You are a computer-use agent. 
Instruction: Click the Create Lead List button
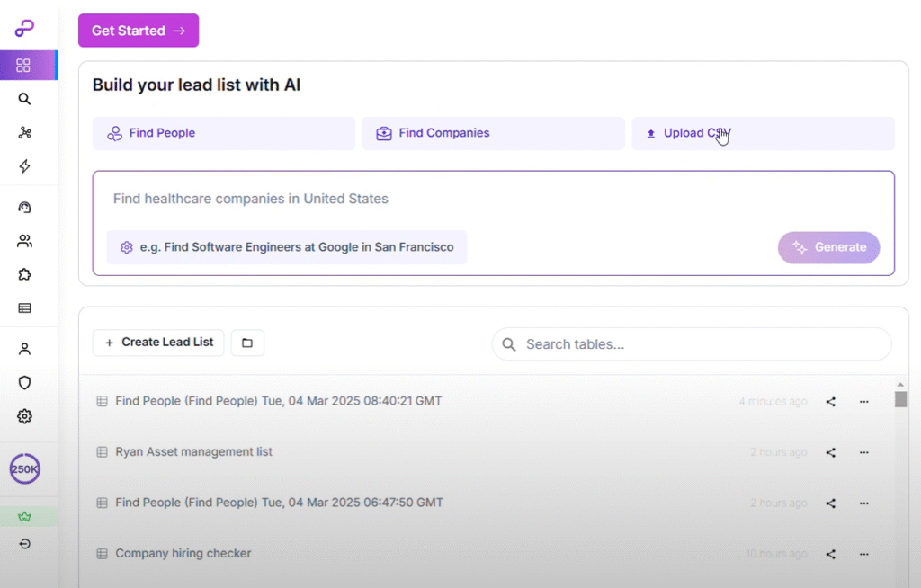[x=158, y=343]
